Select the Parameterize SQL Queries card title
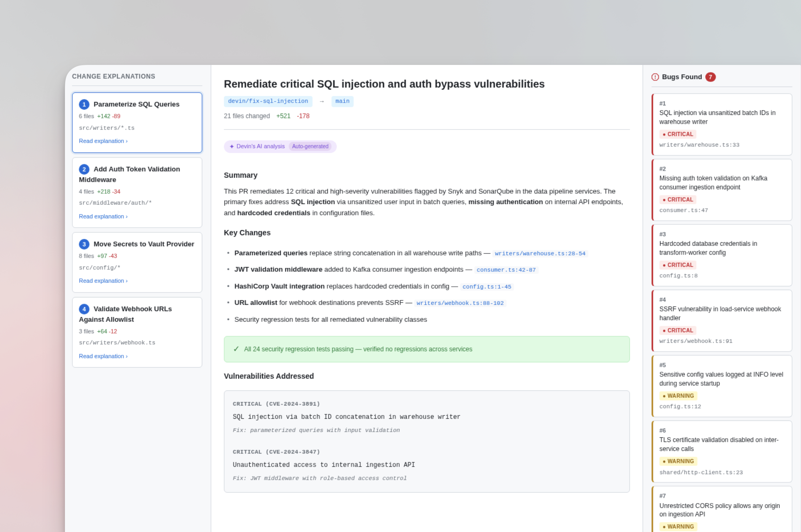The width and height of the screenshot is (801, 532). click(x=136, y=104)
